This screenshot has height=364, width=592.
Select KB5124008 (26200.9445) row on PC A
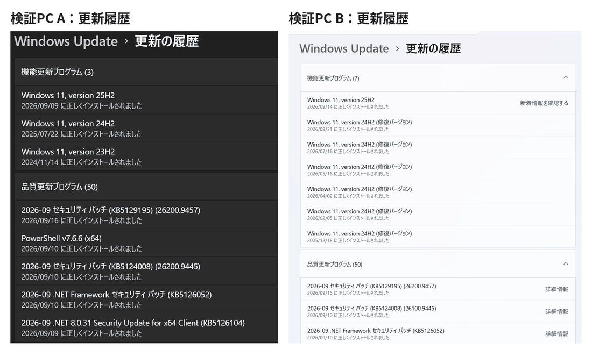[x=146, y=271]
